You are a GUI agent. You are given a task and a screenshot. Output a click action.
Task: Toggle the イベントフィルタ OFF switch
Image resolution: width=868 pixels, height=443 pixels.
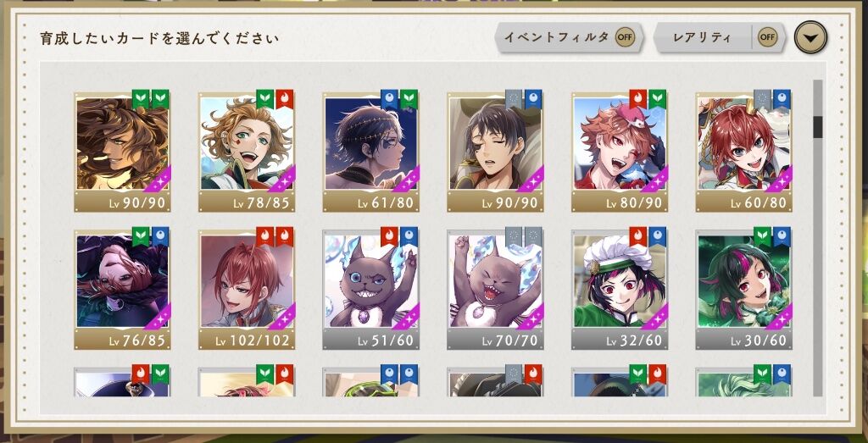click(x=625, y=37)
